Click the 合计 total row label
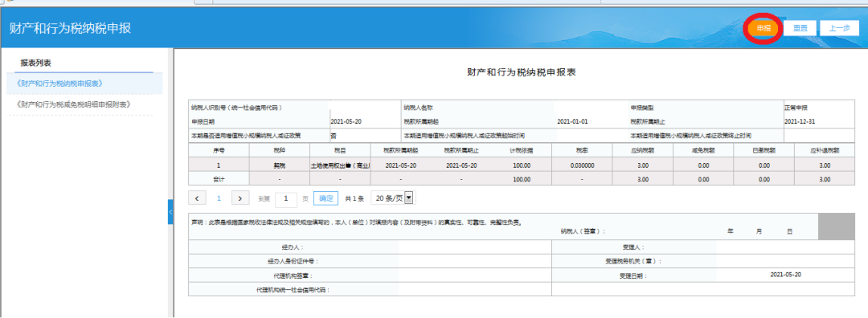 click(x=219, y=180)
